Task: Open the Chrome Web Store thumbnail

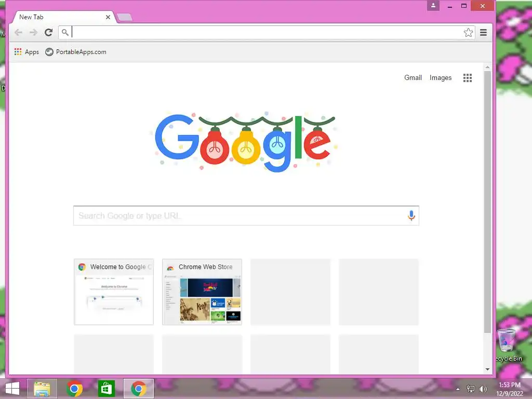Action: click(x=202, y=292)
